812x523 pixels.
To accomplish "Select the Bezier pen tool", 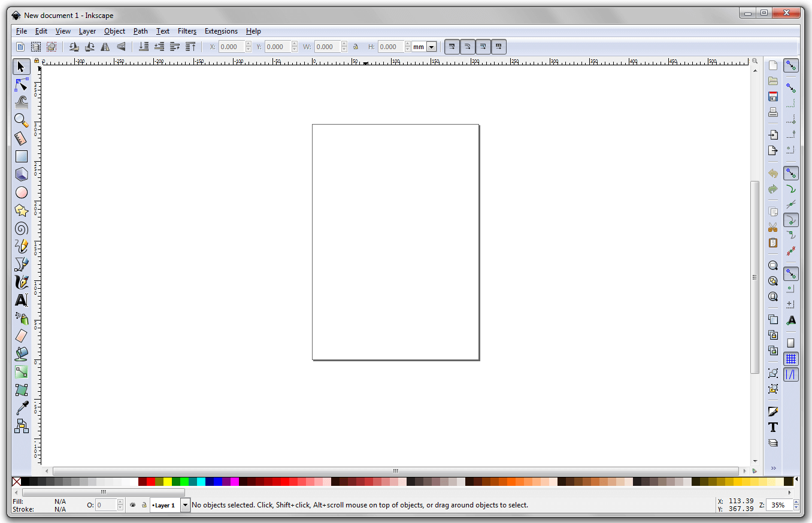I will pos(22,264).
